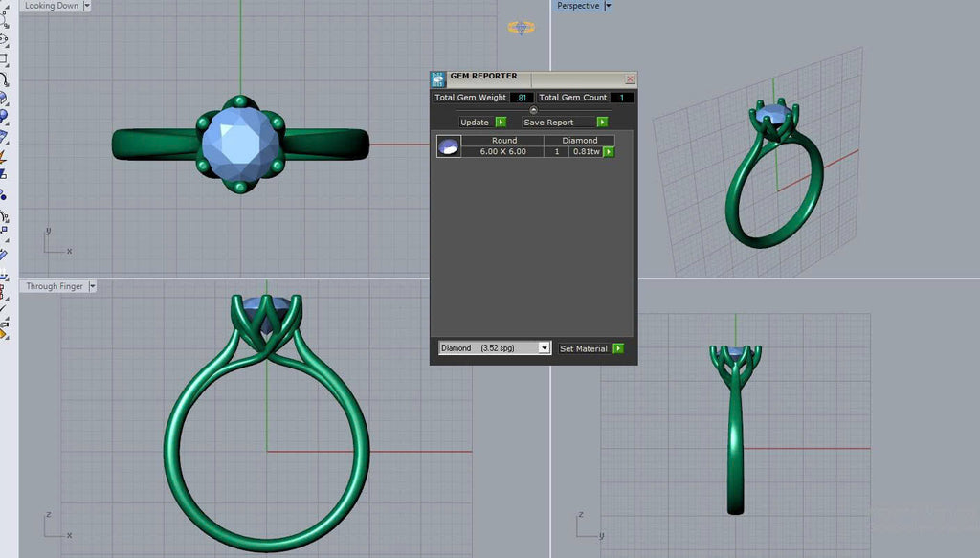The height and width of the screenshot is (558, 980).
Task: Open the Looking Down viewport dropdown arrow
Action: [x=87, y=6]
